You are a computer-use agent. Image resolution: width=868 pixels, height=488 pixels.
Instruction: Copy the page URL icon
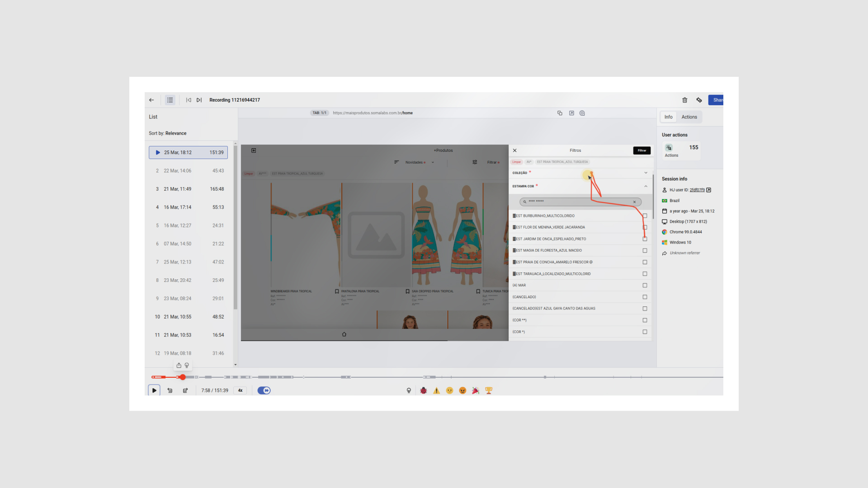[560, 113]
